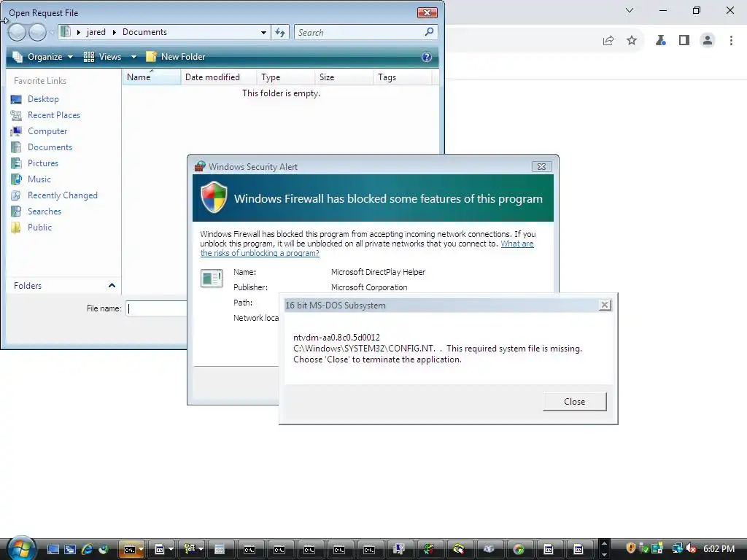
Task: Expand the Views dropdown arrow
Action: (x=133, y=57)
